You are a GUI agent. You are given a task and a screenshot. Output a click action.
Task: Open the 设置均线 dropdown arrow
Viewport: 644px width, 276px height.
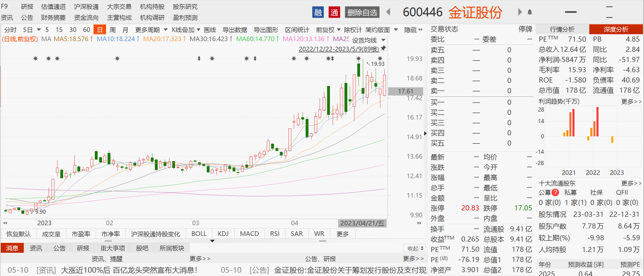coord(383,40)
